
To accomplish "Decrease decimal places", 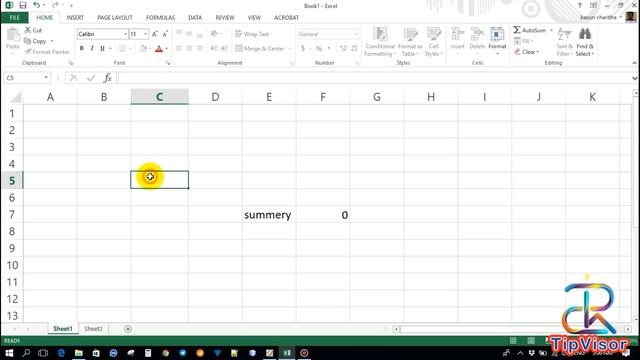I will (x=354, y=49).
